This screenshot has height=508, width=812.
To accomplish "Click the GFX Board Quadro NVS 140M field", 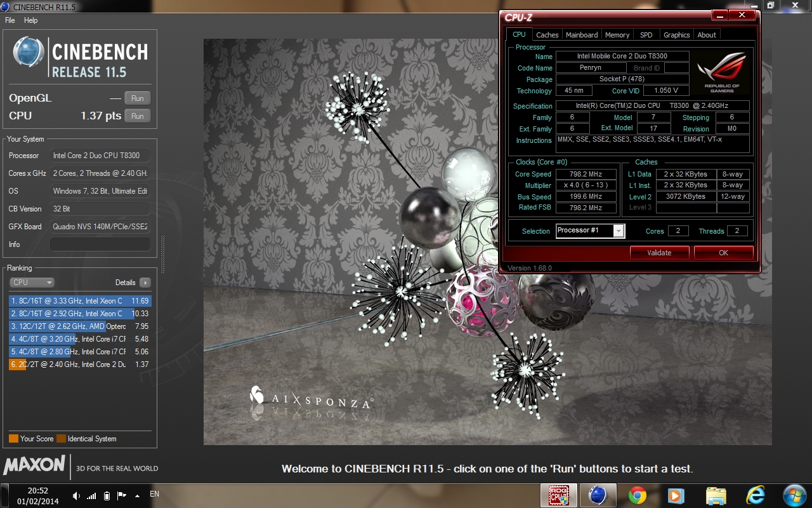I will click(x=100, y=227).
